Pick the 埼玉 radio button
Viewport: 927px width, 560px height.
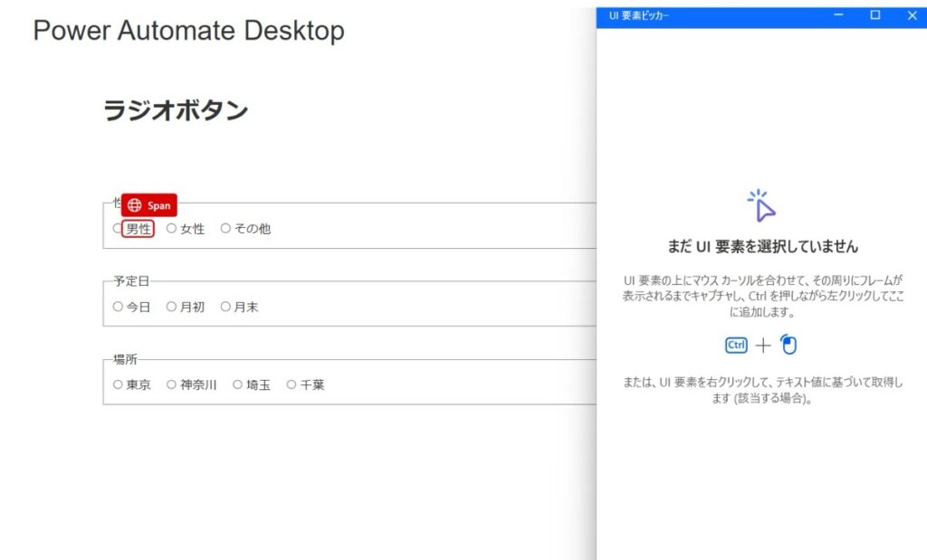click(237, 384)
